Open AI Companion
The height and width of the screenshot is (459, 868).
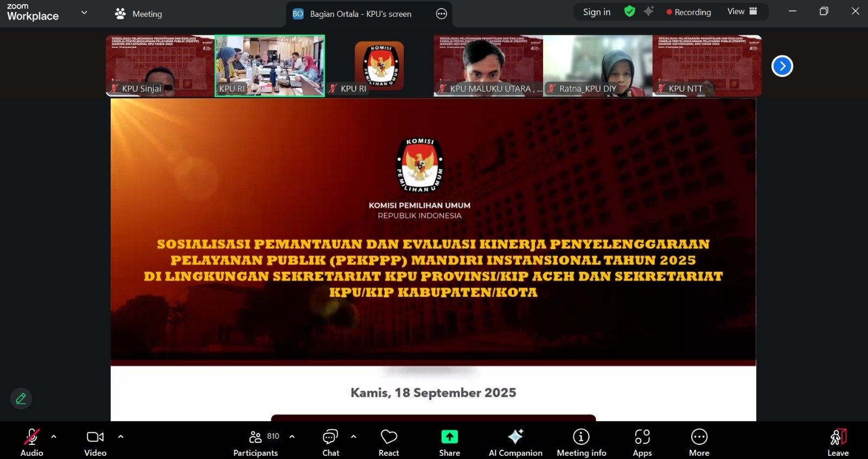[x=515, y=443]
